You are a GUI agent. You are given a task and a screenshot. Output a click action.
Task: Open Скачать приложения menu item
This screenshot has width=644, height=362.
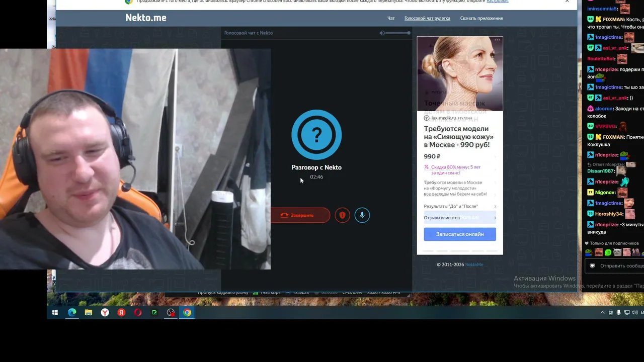[x=481, y=18]
